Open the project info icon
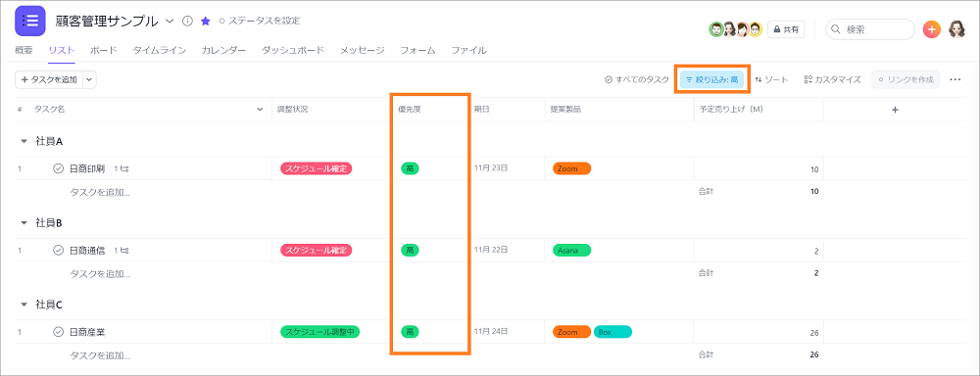 pos(187,21)
